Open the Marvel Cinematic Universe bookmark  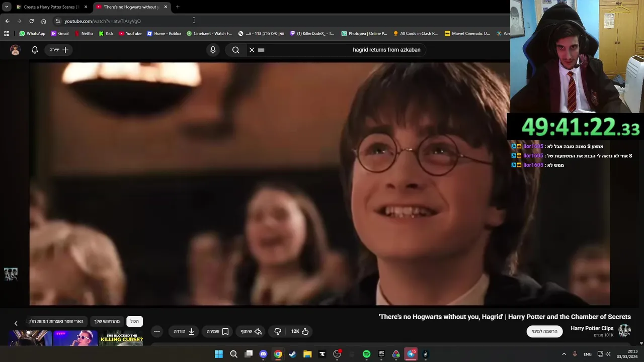467,34
